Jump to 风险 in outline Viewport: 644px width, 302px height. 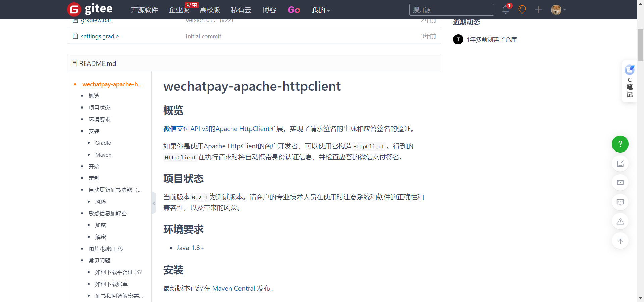click(x=101, y=202)
